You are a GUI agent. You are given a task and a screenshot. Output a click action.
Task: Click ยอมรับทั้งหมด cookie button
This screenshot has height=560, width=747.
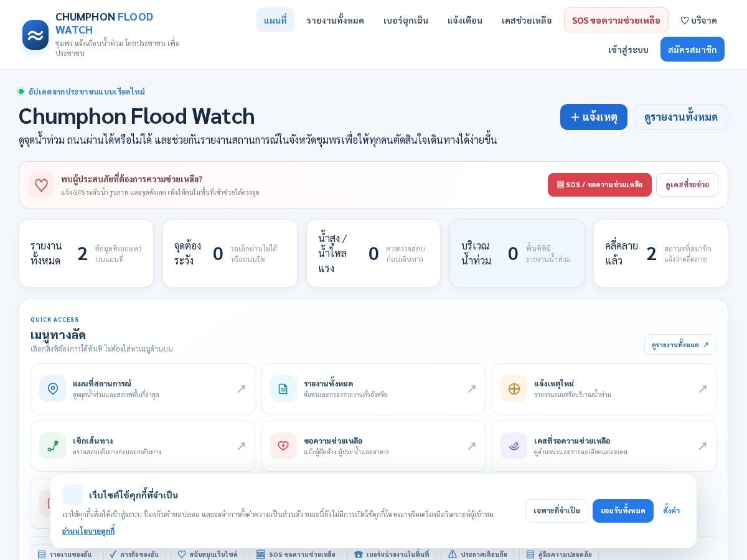[x=623, y=511]
